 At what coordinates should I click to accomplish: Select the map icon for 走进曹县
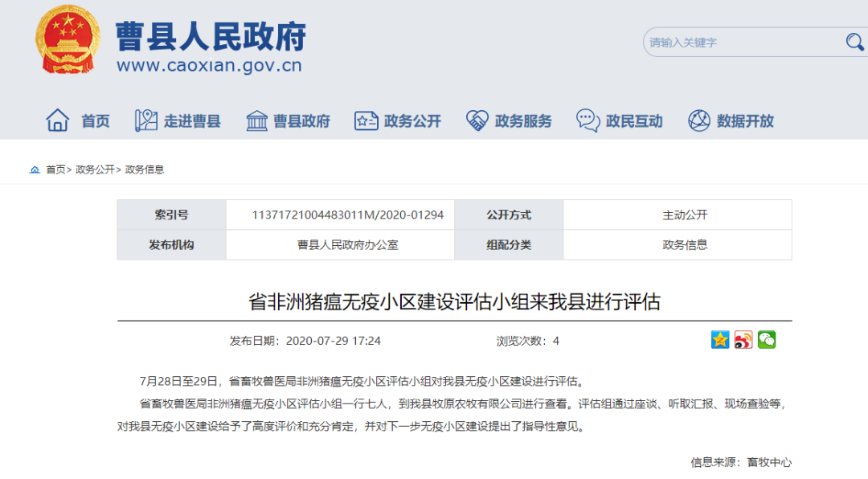[146, 119]
